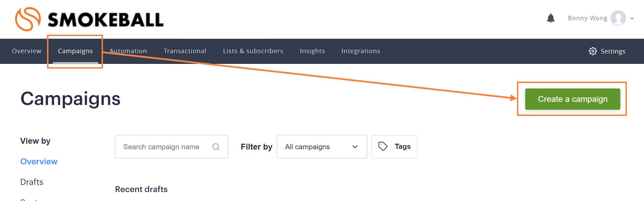Screen dimensions: 644x201
Task: Open the Campaigns tab
Action: (75, 51)
